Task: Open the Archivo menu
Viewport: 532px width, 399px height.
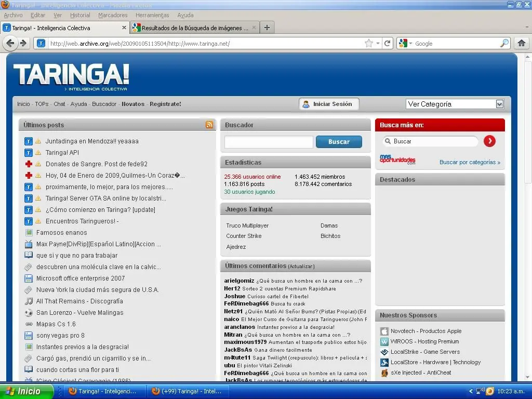Action: pos(13,15)
